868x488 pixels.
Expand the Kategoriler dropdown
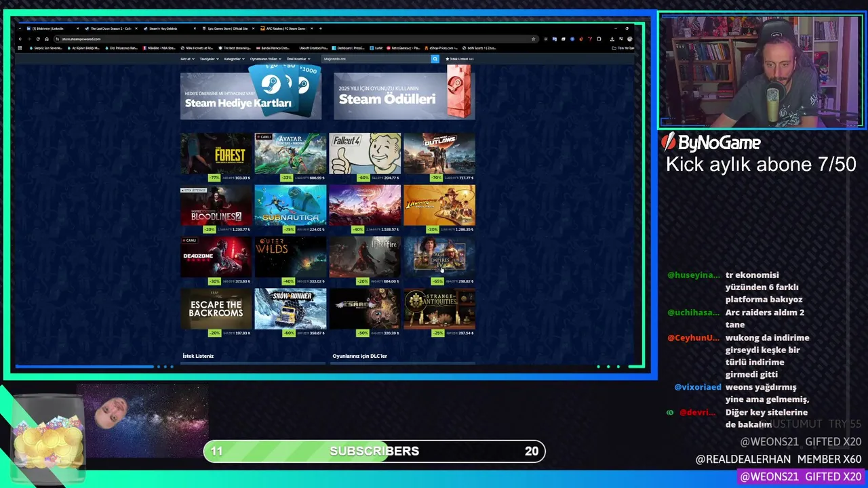pos(234,59)
